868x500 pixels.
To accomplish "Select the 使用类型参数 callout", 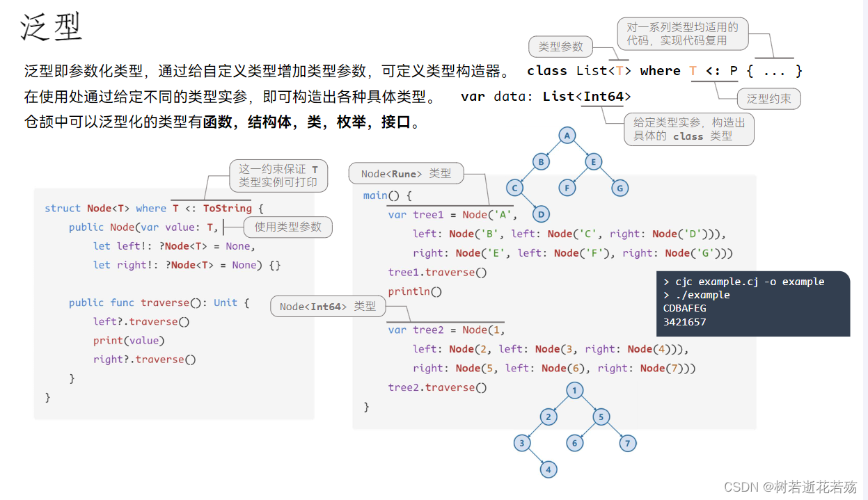I will (287, 227).
